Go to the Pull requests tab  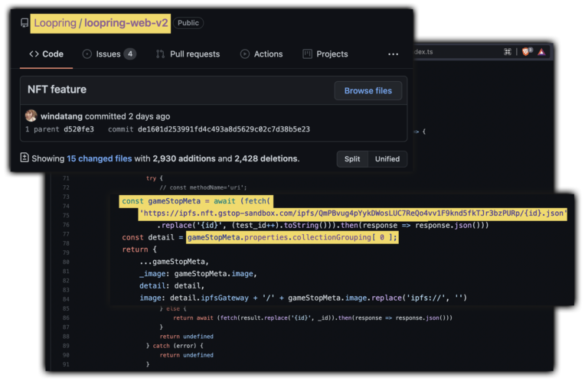tap(188, 54)
